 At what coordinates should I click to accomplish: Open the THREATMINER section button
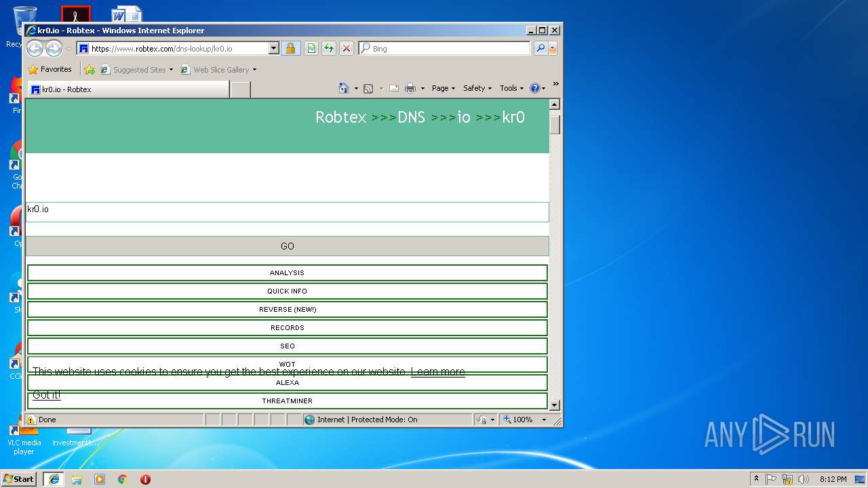(x=288, y=401)
